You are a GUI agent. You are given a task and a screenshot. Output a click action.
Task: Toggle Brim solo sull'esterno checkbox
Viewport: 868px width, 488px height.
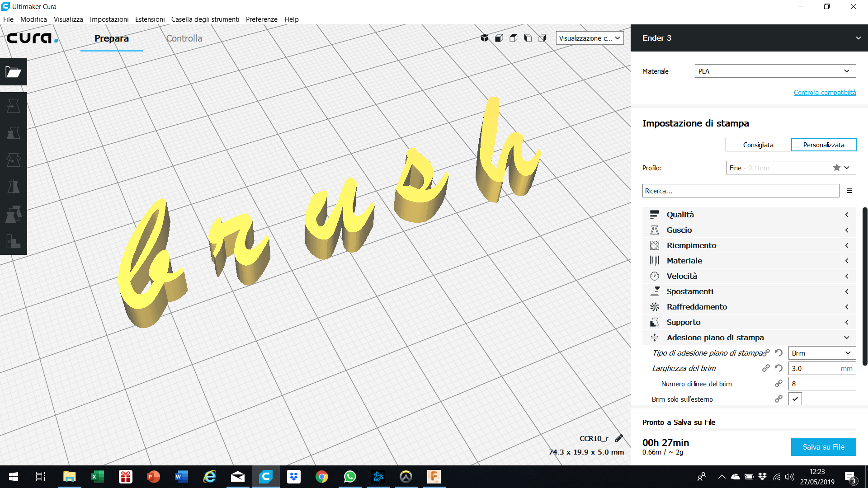pyautogui.click(x=795, y=399)
